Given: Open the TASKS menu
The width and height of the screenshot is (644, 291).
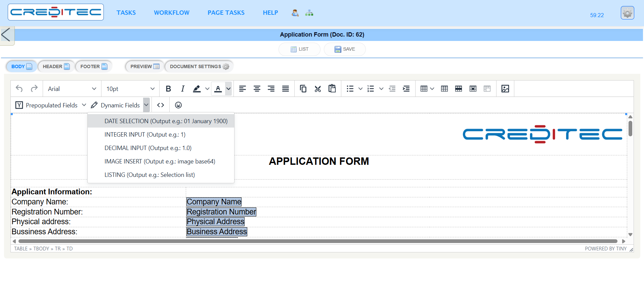Looking at the screenshot, I should coord(126,13).
